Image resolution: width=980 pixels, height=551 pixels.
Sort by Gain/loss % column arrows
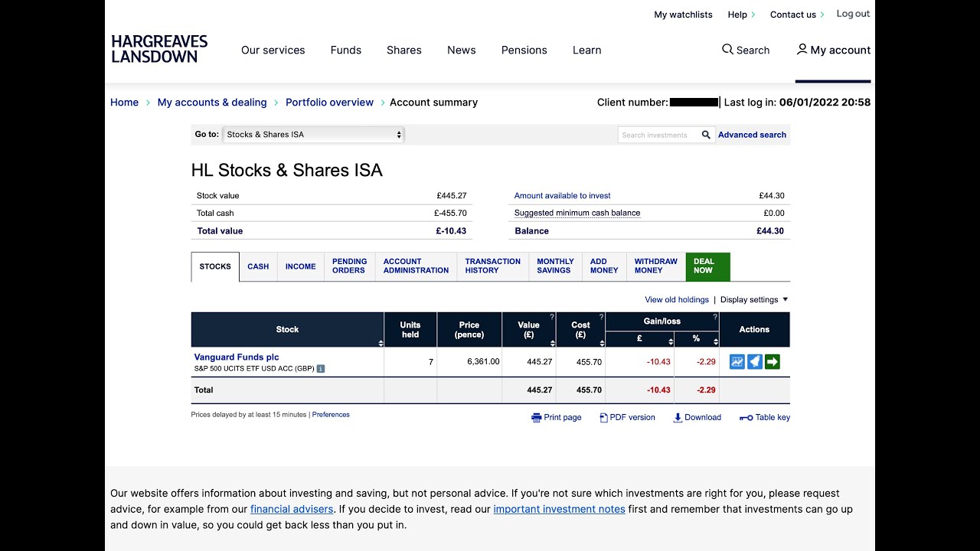click(716, 342)
